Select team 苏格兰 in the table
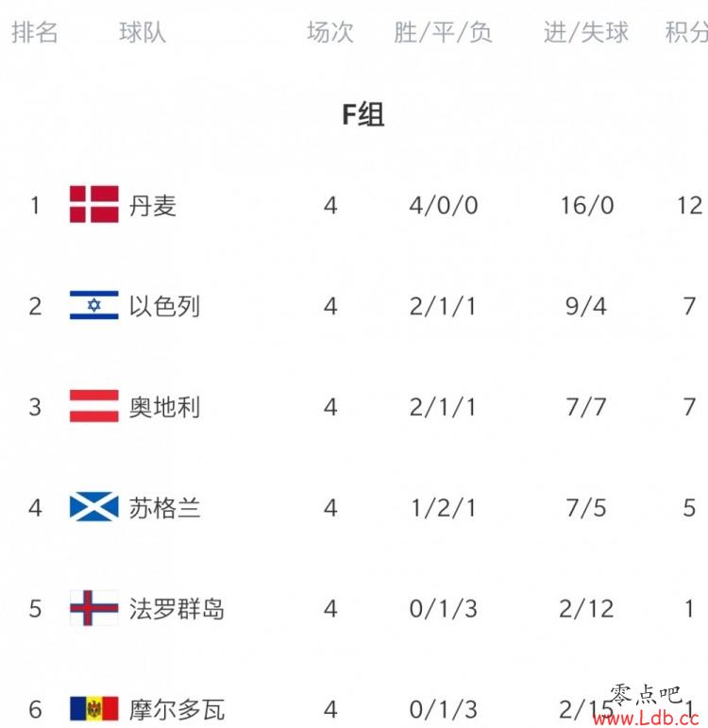 pyautogui.click(x=165, y=508)
